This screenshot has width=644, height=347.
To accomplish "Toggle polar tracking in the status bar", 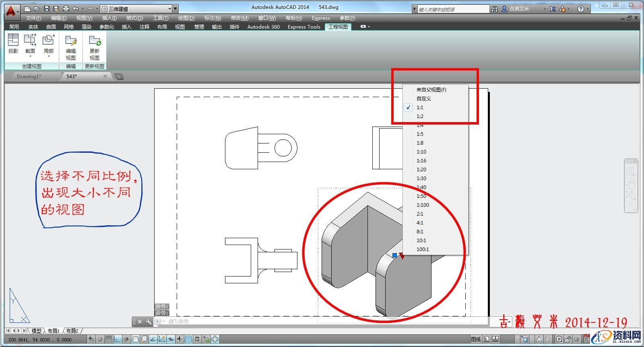I will click(126, 339).
